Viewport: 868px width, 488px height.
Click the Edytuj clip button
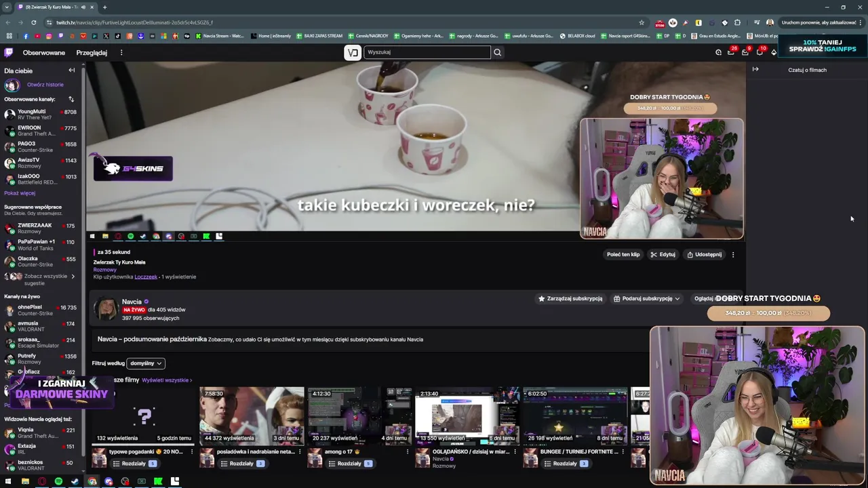[x=663, y=254]
